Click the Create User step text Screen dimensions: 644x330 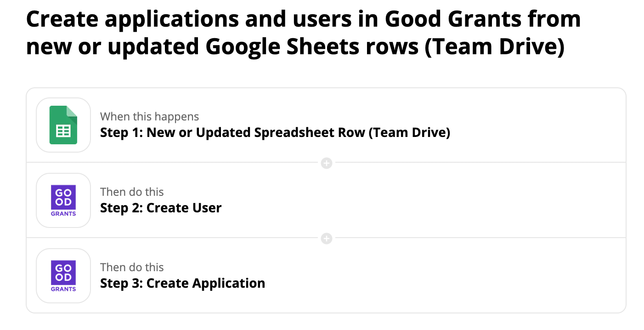160,208
